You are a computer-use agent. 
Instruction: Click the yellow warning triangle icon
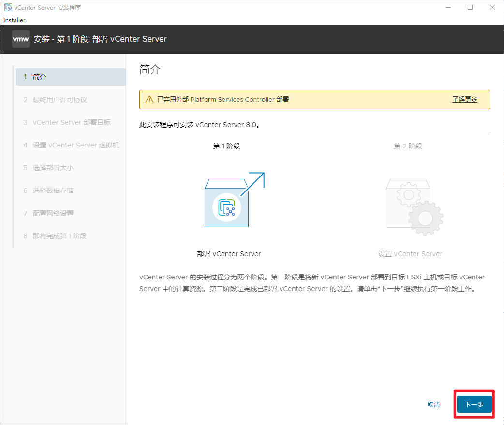pyautogui.click(x=149, y=100)
